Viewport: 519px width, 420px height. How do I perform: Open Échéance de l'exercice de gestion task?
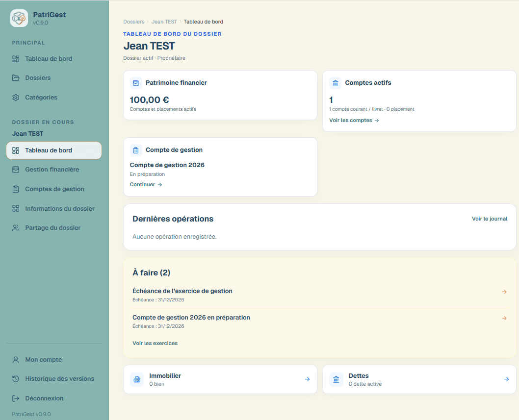tap(320, 295)
